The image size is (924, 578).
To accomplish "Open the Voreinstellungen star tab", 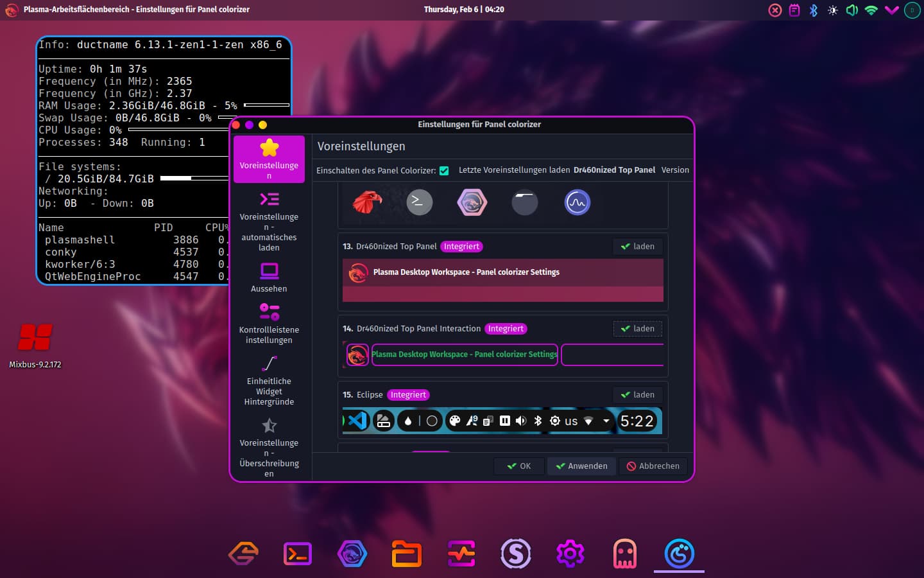I will click(x=269, y=159).
